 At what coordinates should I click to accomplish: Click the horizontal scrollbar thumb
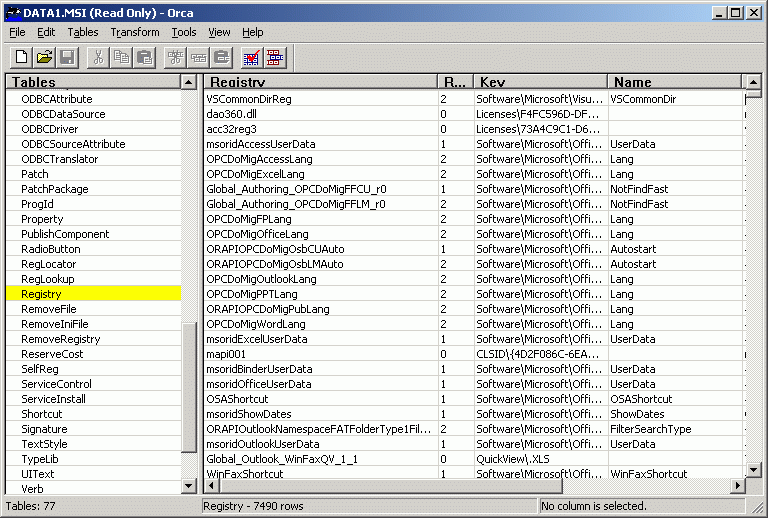pos(390,486)
